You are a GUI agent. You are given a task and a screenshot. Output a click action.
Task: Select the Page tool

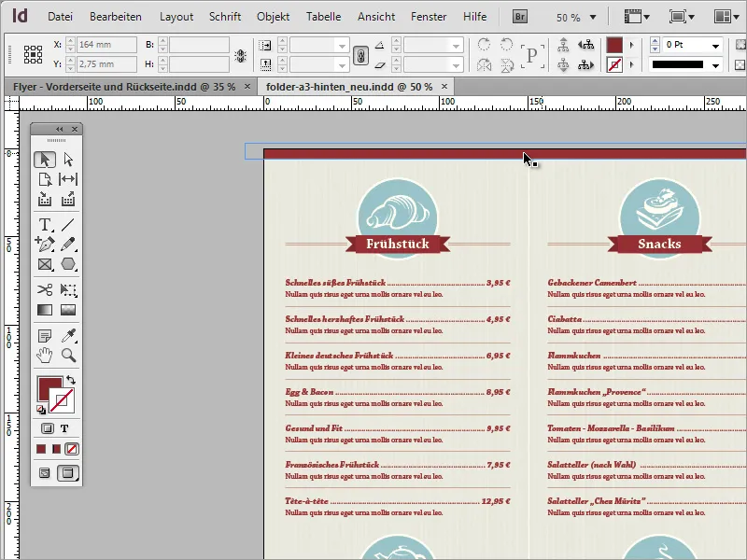45,179
